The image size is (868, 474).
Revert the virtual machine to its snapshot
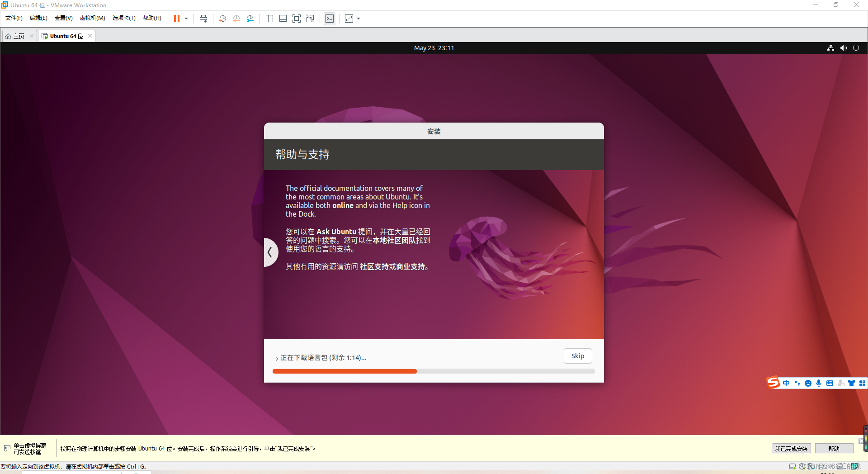tap(236, 19)
